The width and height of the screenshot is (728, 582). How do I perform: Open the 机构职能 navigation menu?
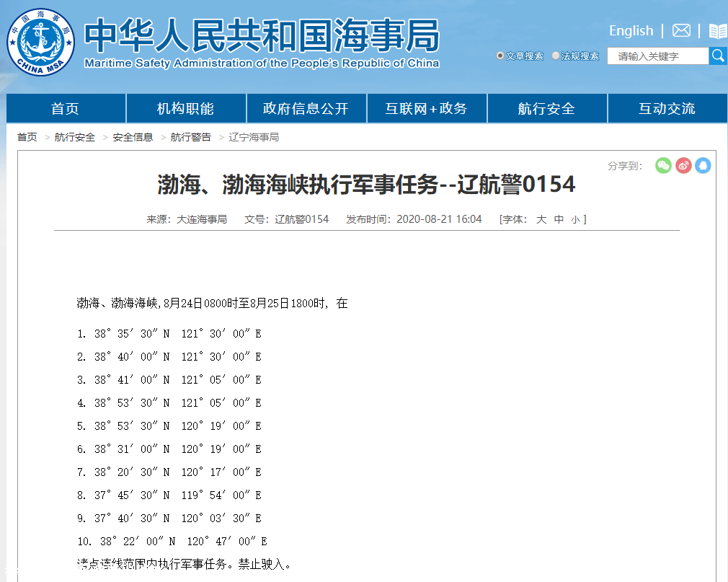[186, 108]
